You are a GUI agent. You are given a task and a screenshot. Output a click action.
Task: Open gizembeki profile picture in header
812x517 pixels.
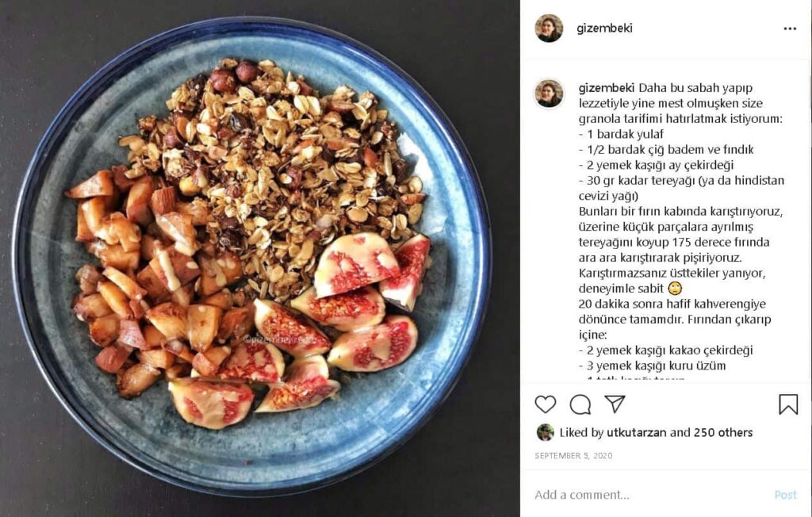coord(549,28)
